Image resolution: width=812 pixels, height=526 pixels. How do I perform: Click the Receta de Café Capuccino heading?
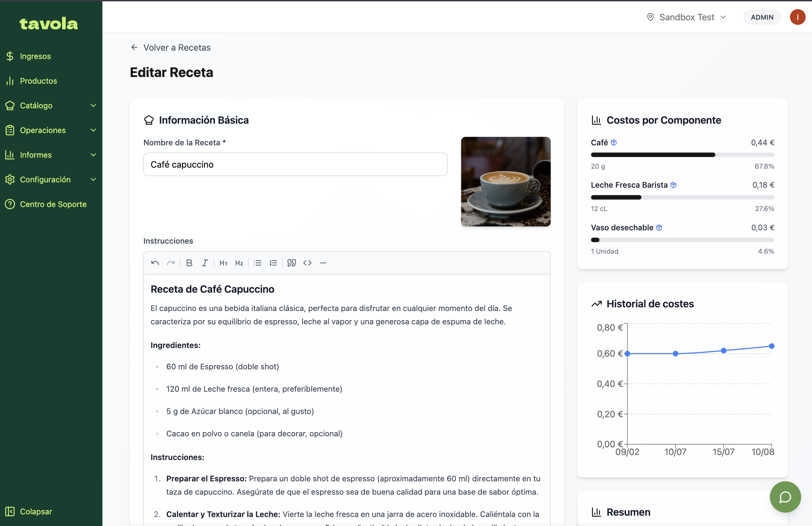click(212, 289)
